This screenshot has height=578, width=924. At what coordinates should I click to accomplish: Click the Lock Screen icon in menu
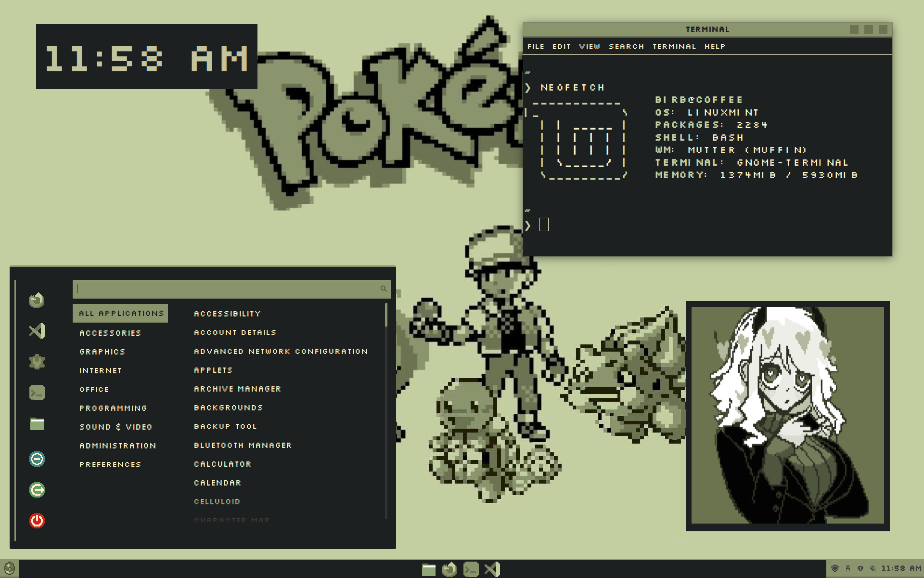(37, 459)
